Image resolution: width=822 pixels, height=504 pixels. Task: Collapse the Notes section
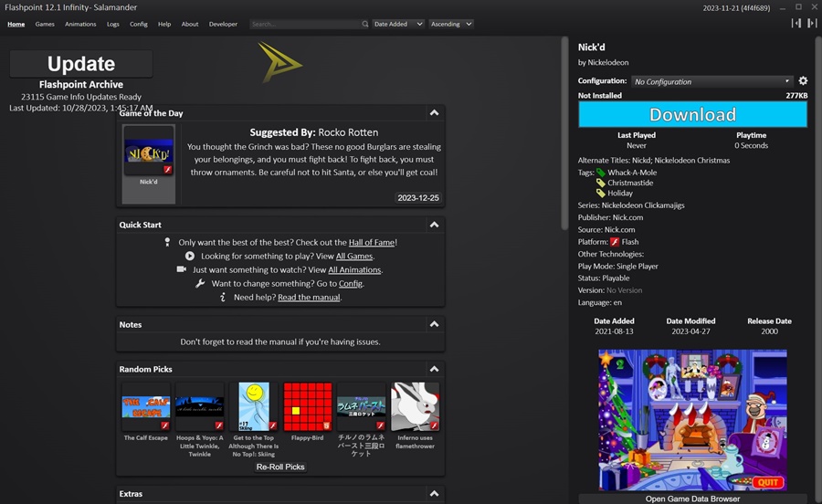(x=434, y=324)
